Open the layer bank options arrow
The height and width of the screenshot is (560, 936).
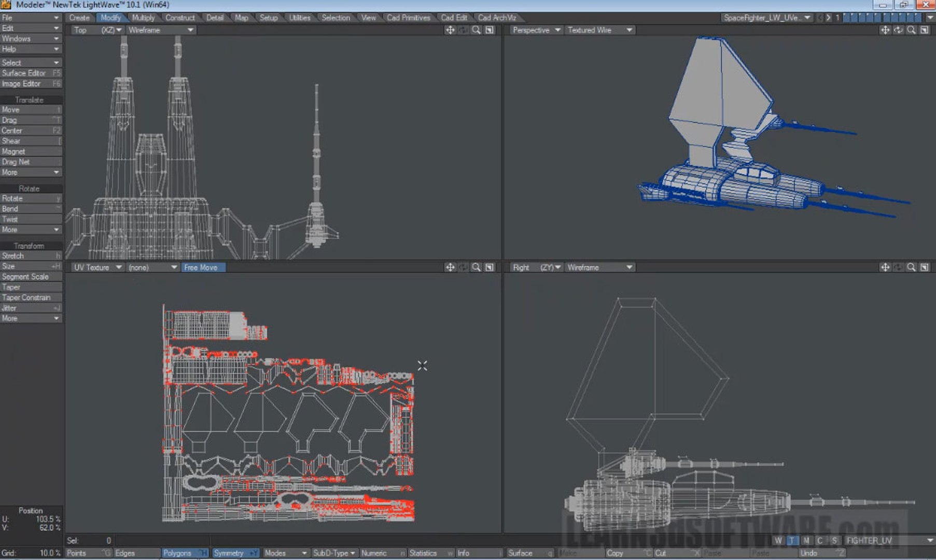click(930, 18)
